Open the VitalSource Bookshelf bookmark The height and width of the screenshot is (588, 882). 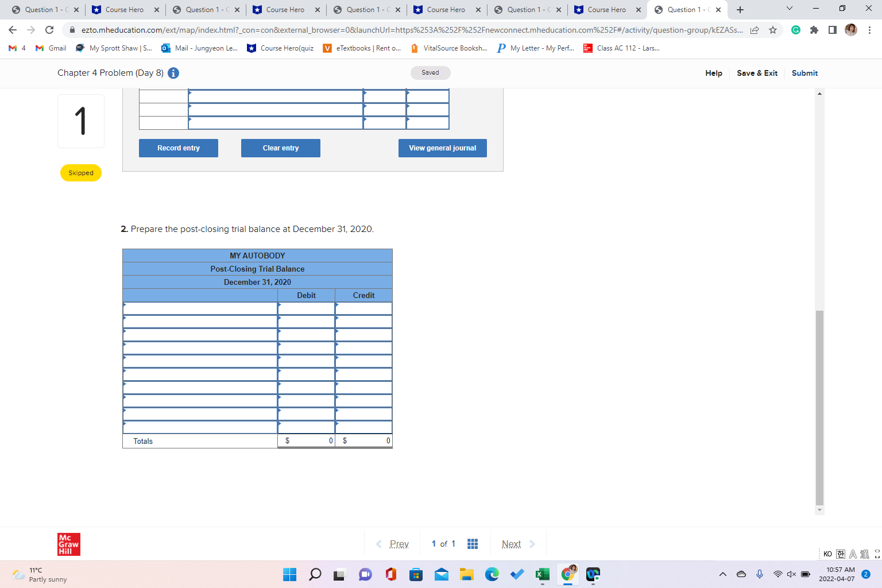[x=449, y=48]
